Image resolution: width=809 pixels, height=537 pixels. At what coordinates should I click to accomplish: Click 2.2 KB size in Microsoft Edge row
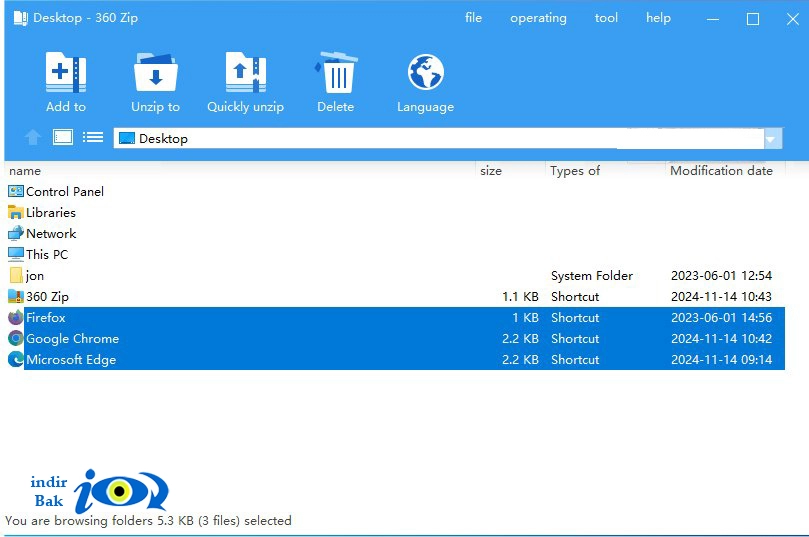[x=521, y=360]
